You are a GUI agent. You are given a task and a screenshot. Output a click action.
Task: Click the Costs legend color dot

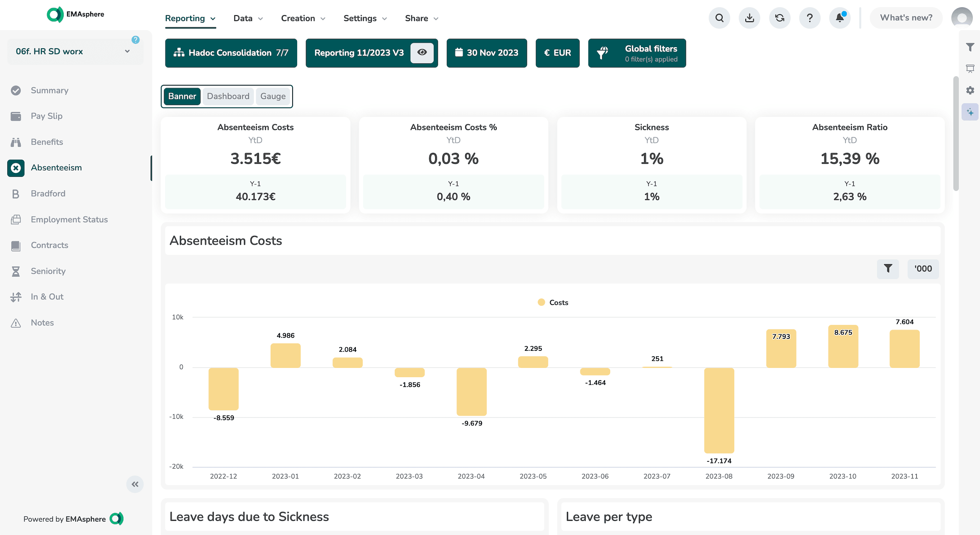click(541, 302)
